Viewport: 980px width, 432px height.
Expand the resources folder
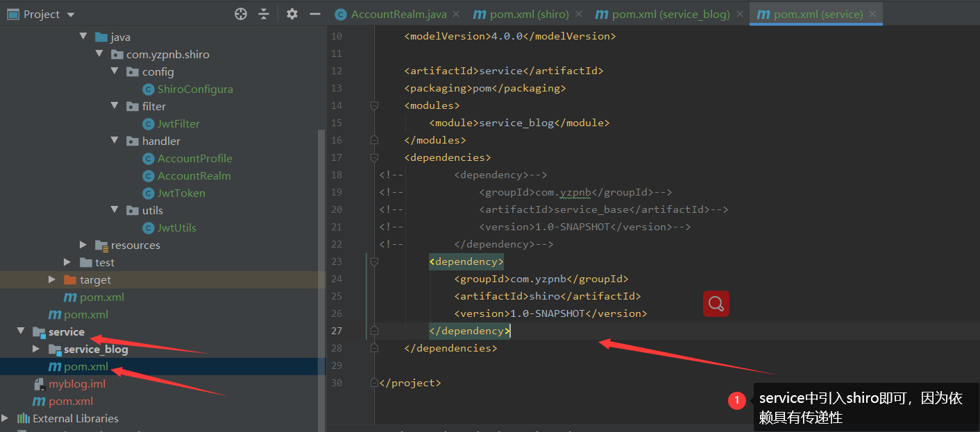point(83,245)
